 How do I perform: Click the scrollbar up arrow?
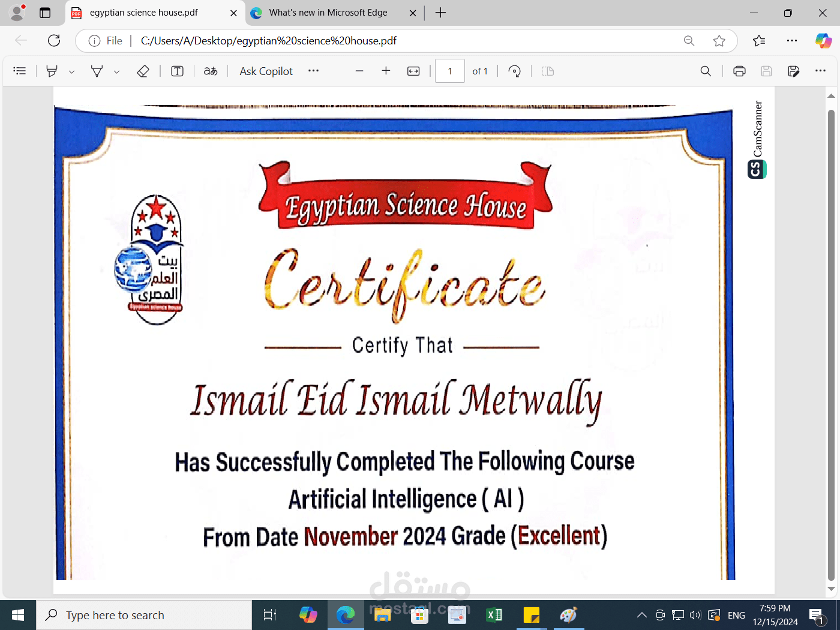point(831,95)
